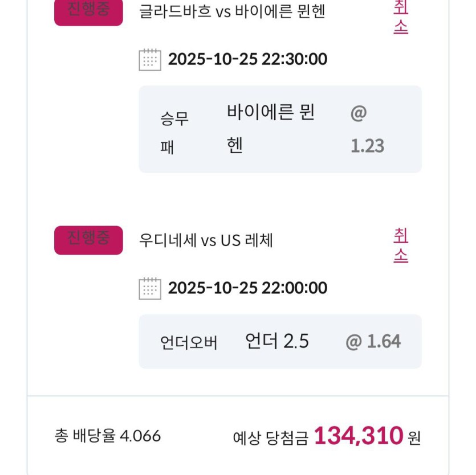Screen dimensions: 476x475
Task: Click the 134,310 expected winnings amount
Action: pos(359,436)
